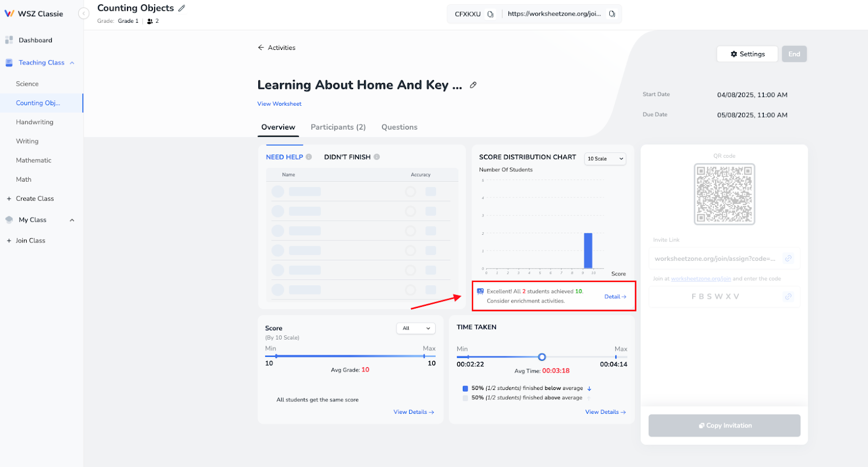Copy the join code F B S W X V
This screenshot has width=868, height=467.
pos(788,296)
